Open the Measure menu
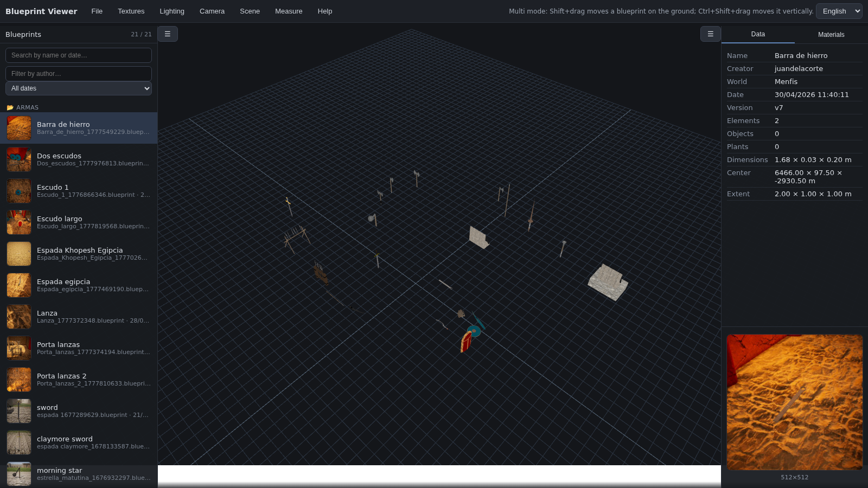 [x=289, y=11]
